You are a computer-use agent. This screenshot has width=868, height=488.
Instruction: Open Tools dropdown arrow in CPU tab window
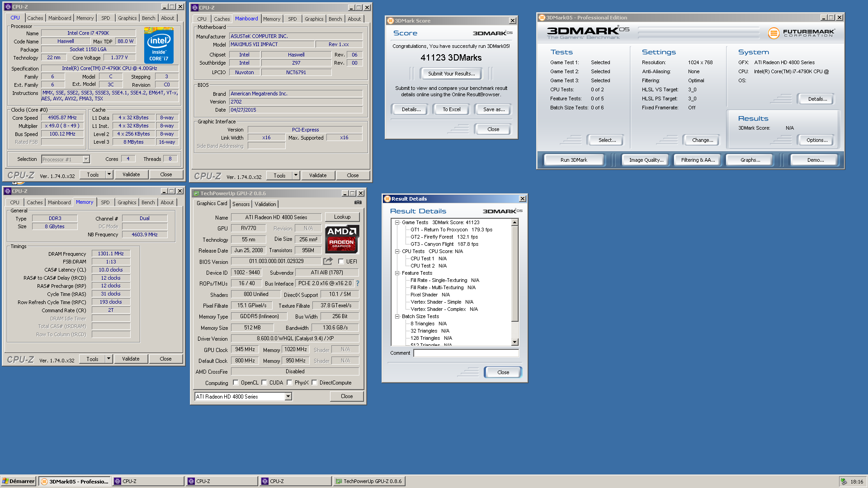(x=109, y=174)
